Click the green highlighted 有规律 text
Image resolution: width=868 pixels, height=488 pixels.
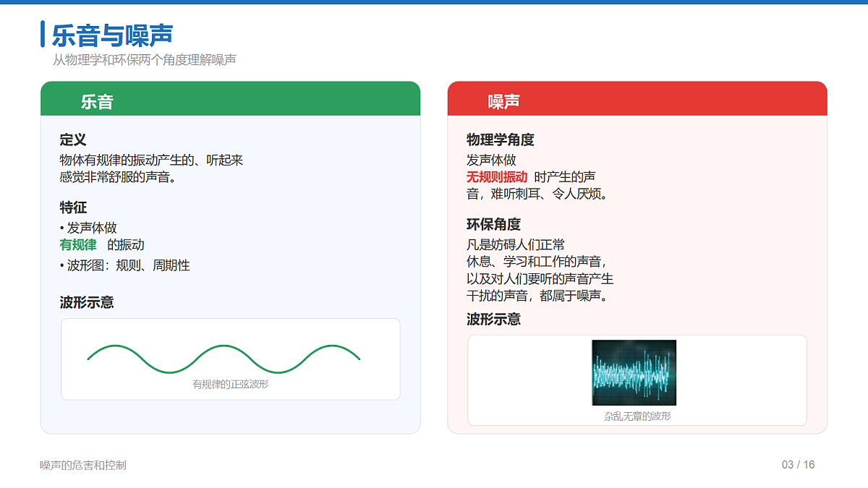pyautogui.click(x=78, y=245)
